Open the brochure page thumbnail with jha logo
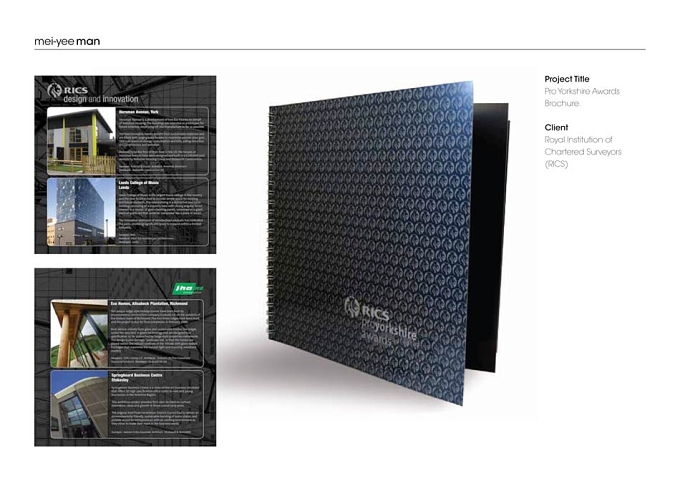Viewport: 680px width, 481px height. point(125,357)
